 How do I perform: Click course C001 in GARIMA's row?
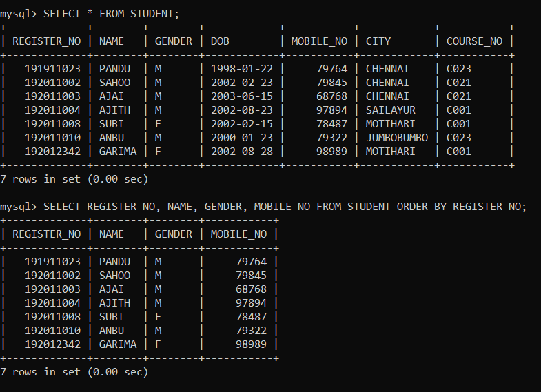point(458,152)
